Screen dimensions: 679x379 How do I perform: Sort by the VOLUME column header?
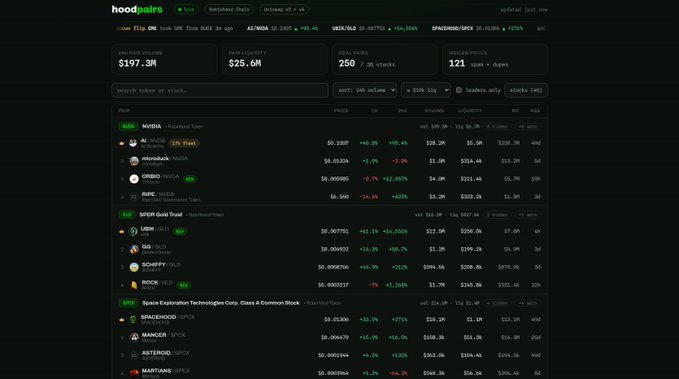(434, 110)
